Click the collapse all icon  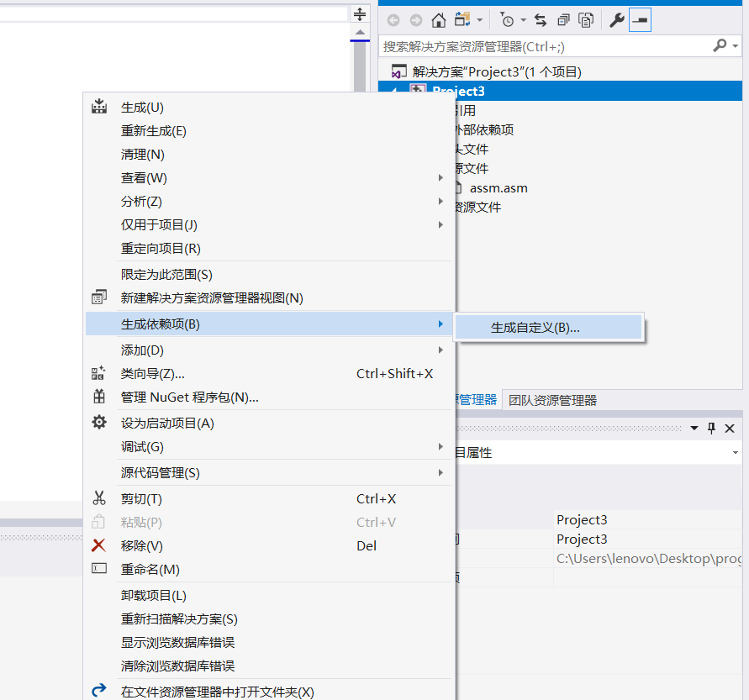564,20
